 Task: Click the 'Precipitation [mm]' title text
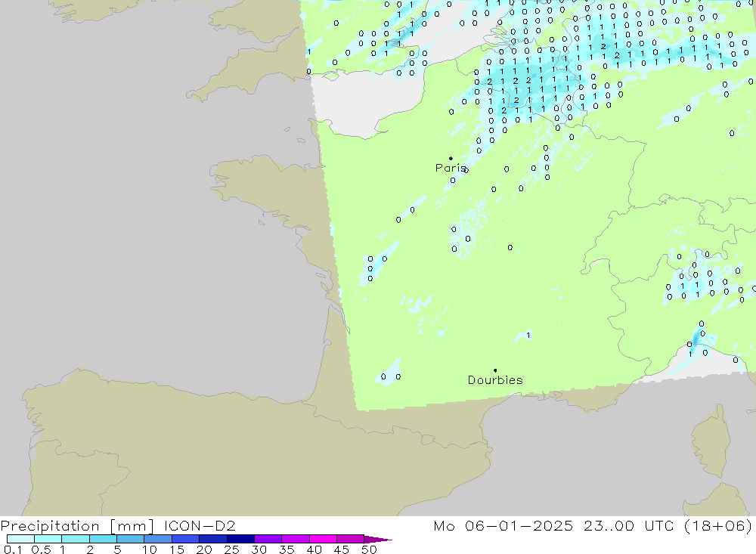77,526
